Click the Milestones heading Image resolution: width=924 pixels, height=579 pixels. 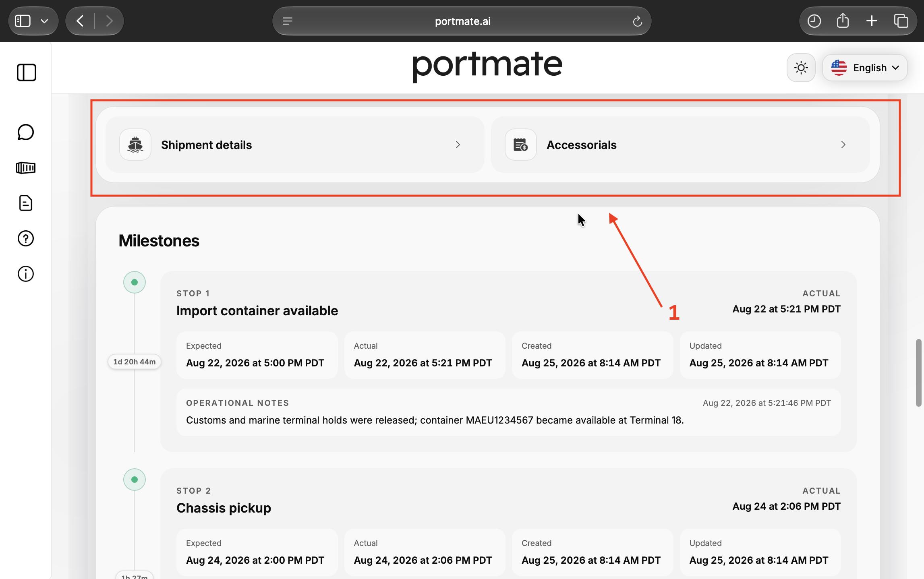pyautogui.click(x=159, y=241)
